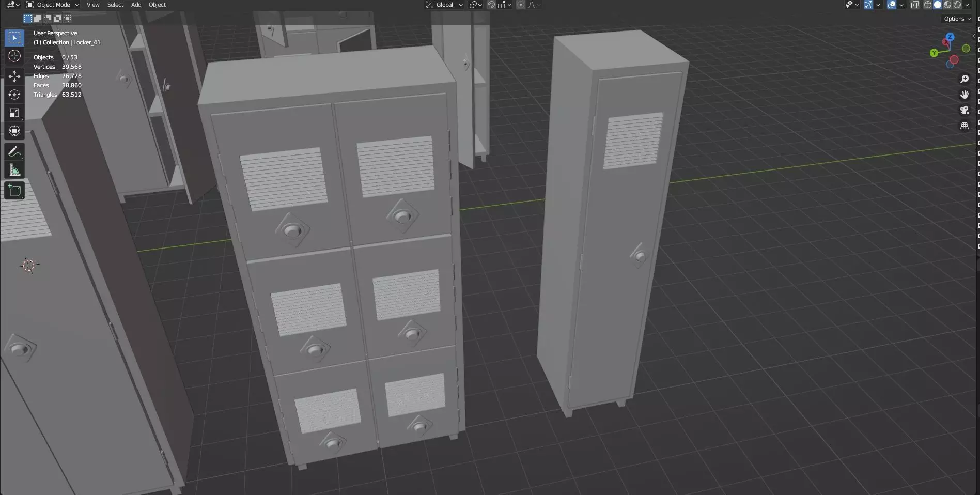This screenshot has width=980, height=495.
Task: Open the View menu
Action: click(93, 5)
